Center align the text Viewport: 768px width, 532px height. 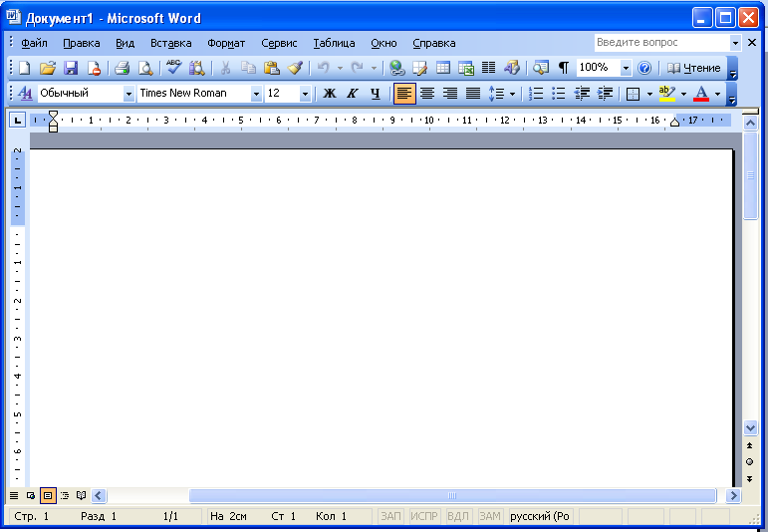427,93
